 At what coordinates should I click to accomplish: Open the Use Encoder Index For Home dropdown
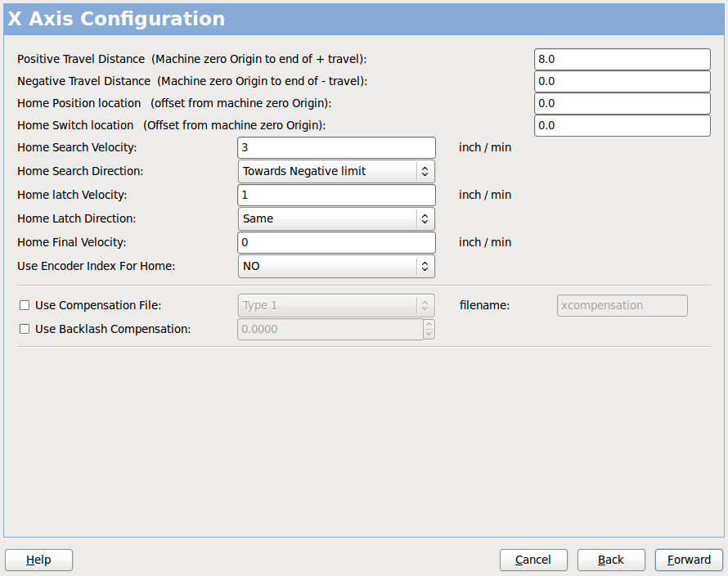(x=335, y=266)
